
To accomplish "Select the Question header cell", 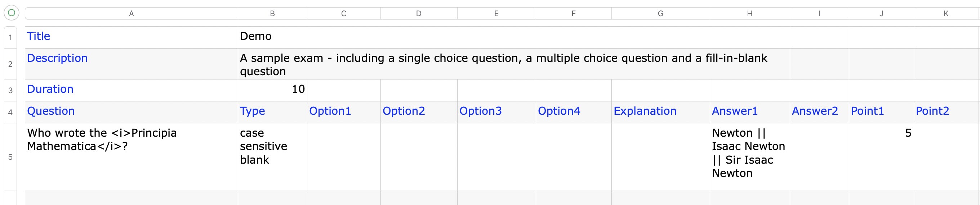I will (131, 111).
